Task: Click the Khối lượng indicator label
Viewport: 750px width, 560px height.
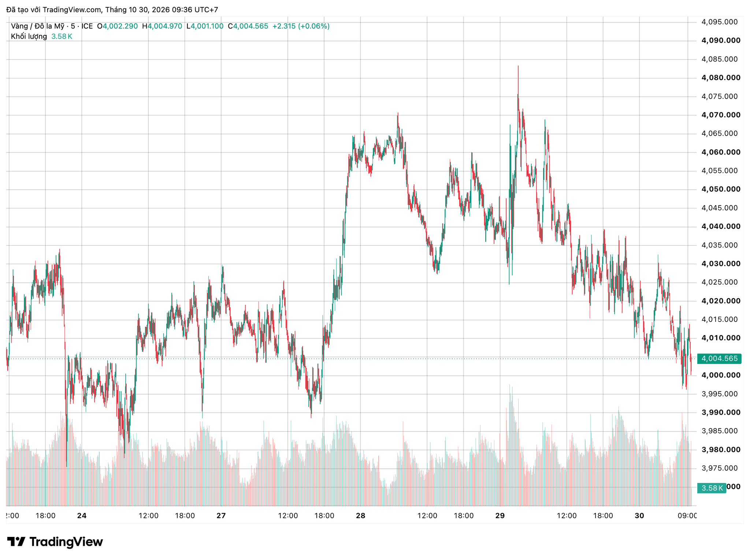Action: click(29, 36)
